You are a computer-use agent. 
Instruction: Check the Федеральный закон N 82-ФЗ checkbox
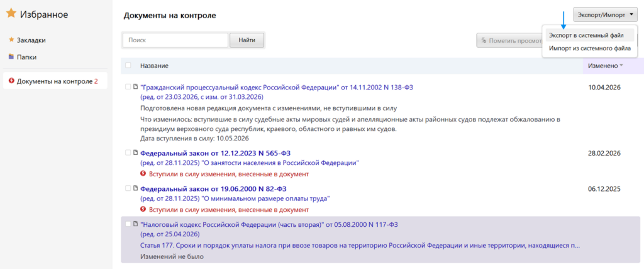pyautogui.click(x=128, y=188)
